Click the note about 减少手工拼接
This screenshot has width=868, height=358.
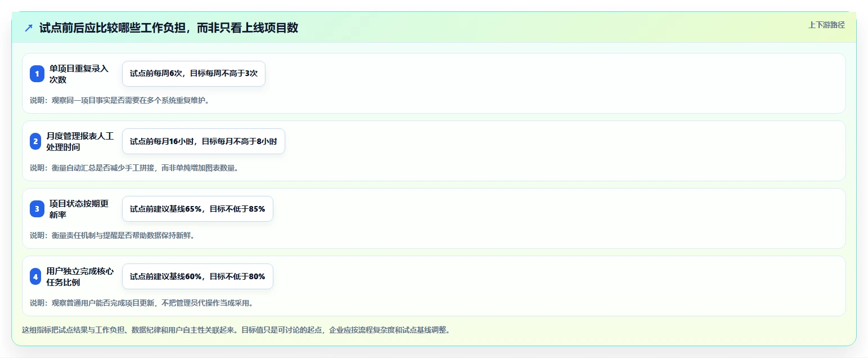134,168
